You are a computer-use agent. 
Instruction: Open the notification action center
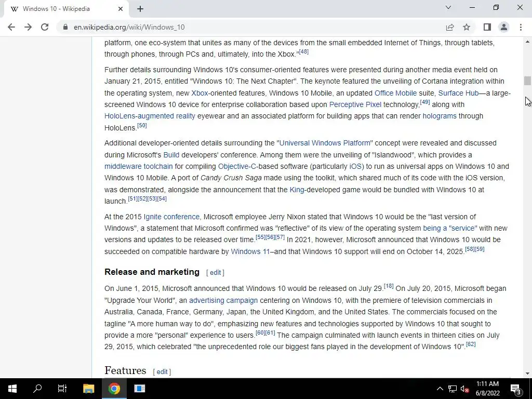(516, 389)
